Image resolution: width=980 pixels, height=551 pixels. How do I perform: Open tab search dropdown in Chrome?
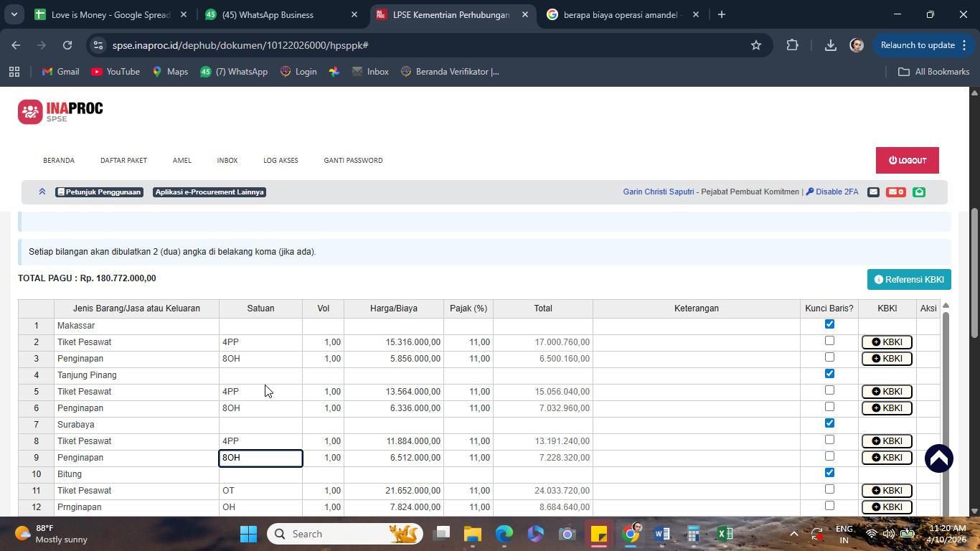click(14, 14)
